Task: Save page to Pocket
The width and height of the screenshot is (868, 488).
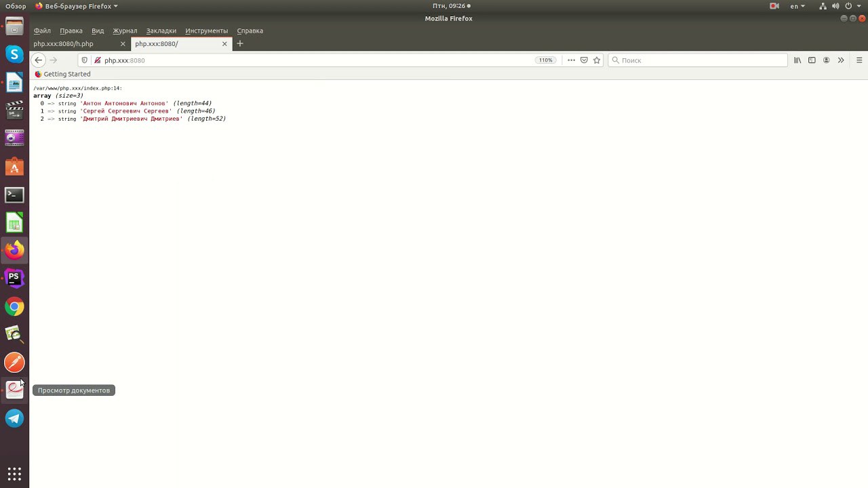Action: (584, 60)
